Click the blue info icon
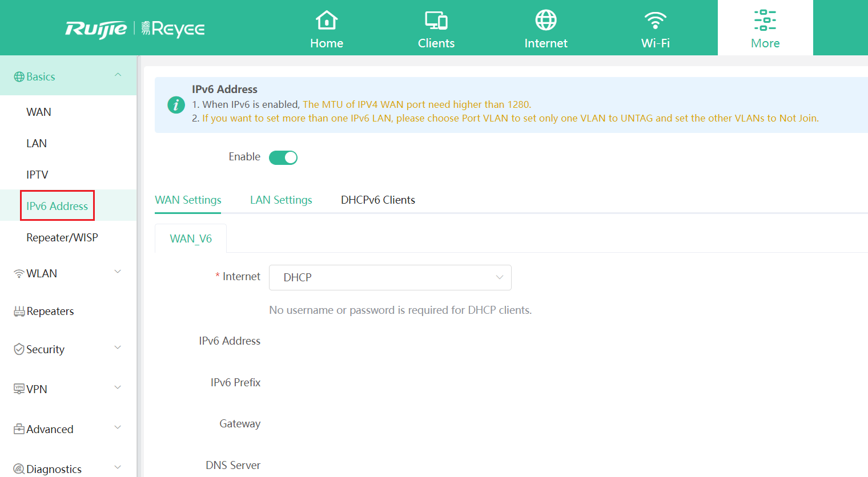 176,105
